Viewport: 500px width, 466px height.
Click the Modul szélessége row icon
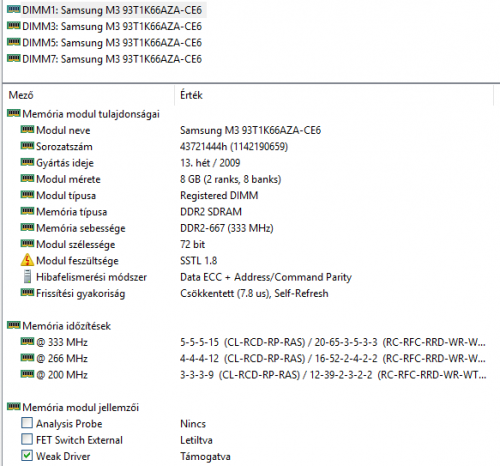coord(27,244)
